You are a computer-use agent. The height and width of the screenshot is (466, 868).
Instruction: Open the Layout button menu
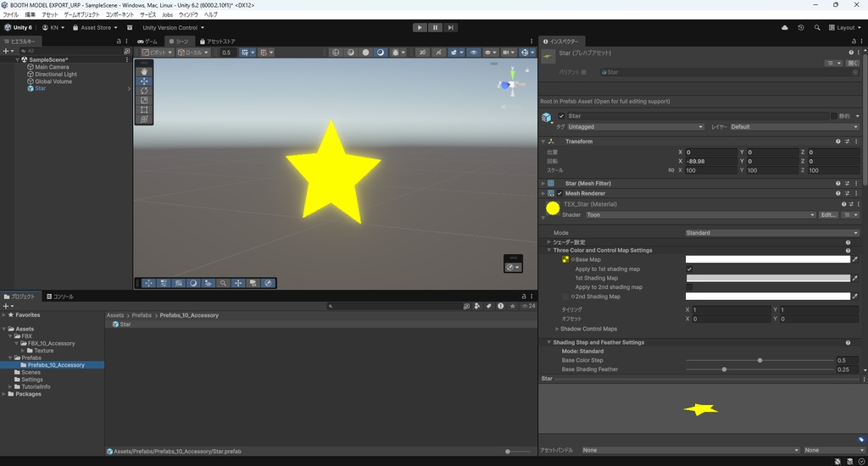click(845, 28)
